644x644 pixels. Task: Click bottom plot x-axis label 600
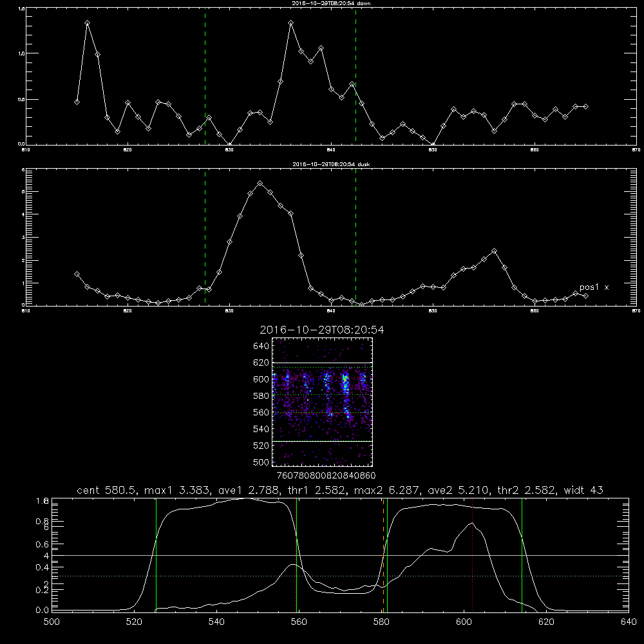tap(464, 622)
